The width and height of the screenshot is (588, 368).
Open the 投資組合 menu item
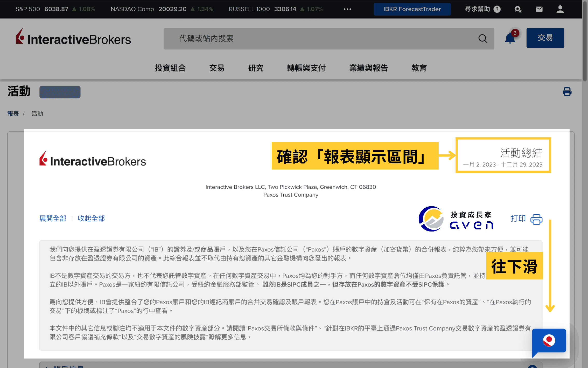pyautogui.click(x=170, y=68)
